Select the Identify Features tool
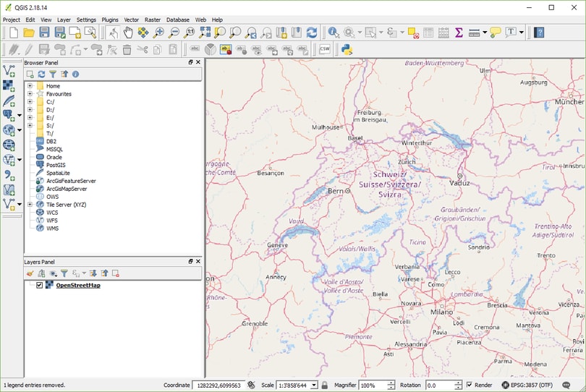This screenshot has width=586, height=392. 334,33
